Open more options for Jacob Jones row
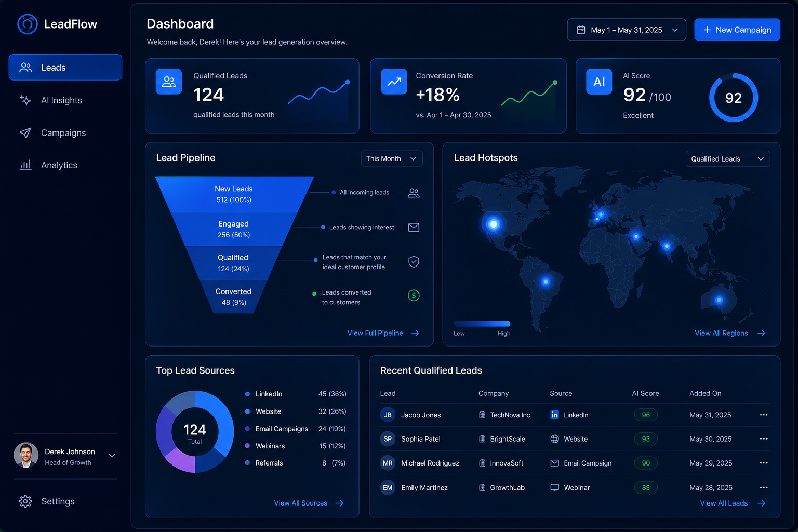The height and width of the screenshot is (532, 798). click(764, 415)
